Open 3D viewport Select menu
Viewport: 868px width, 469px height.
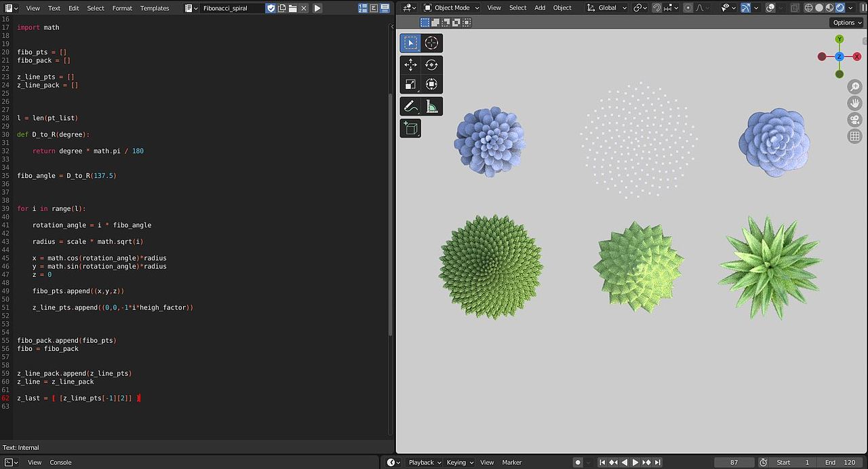tap(518, 7)
